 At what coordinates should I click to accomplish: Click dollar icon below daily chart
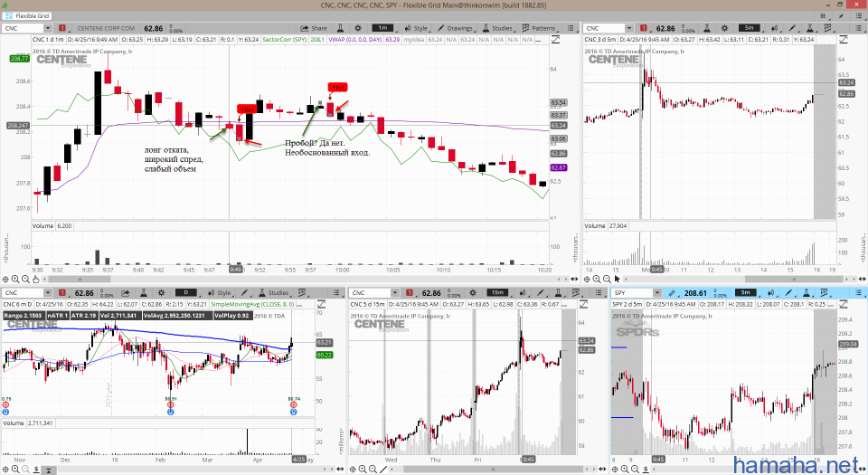(36, 470)
